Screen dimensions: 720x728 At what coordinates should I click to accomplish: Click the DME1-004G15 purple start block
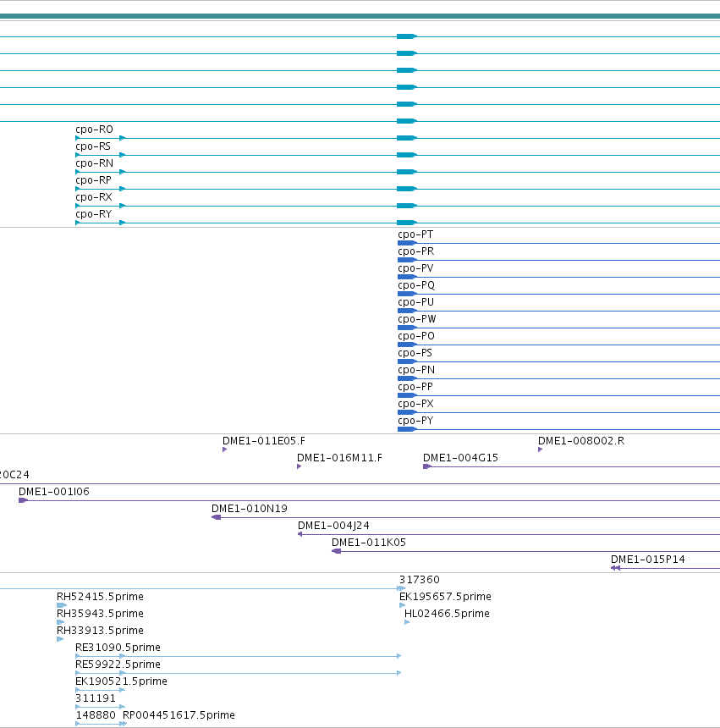click(427, 466)
